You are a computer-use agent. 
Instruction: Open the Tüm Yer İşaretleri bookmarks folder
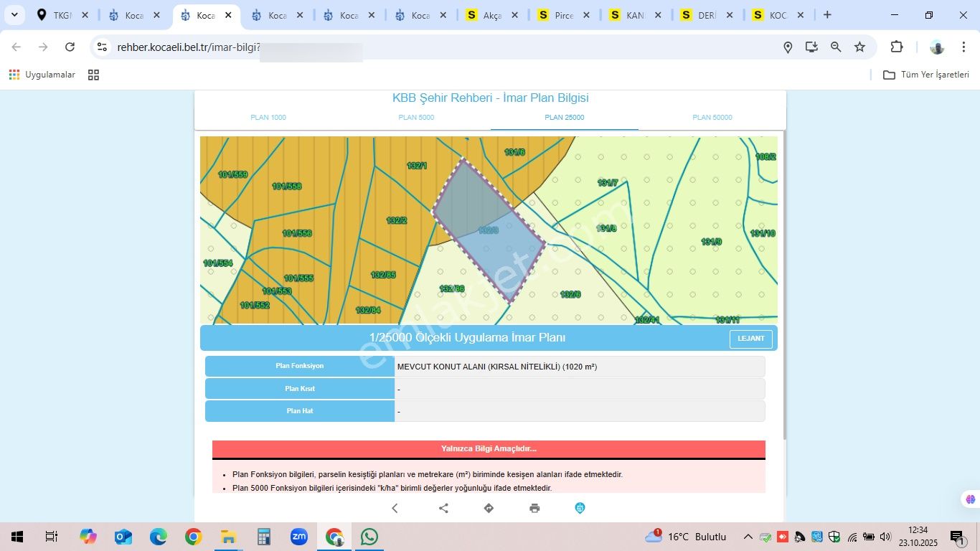click(x=926, y=75)
